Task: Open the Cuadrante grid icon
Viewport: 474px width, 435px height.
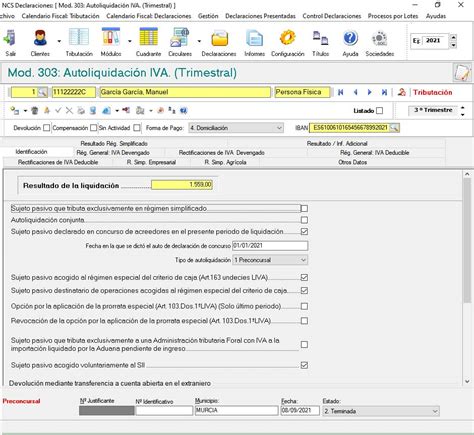Action: (x=148, y=37)
